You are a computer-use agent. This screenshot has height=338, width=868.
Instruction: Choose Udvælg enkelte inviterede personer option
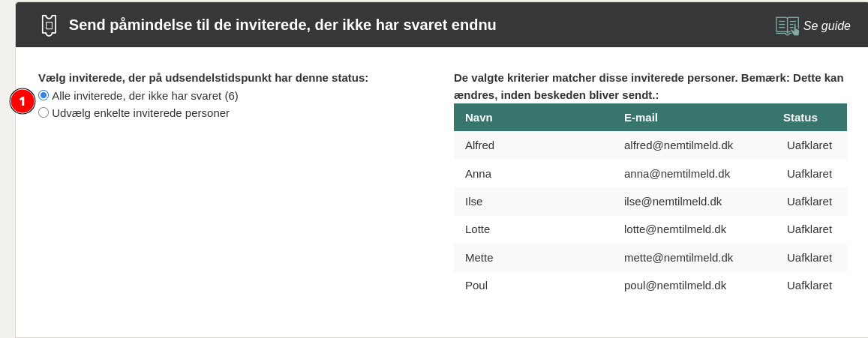point(44,113)
